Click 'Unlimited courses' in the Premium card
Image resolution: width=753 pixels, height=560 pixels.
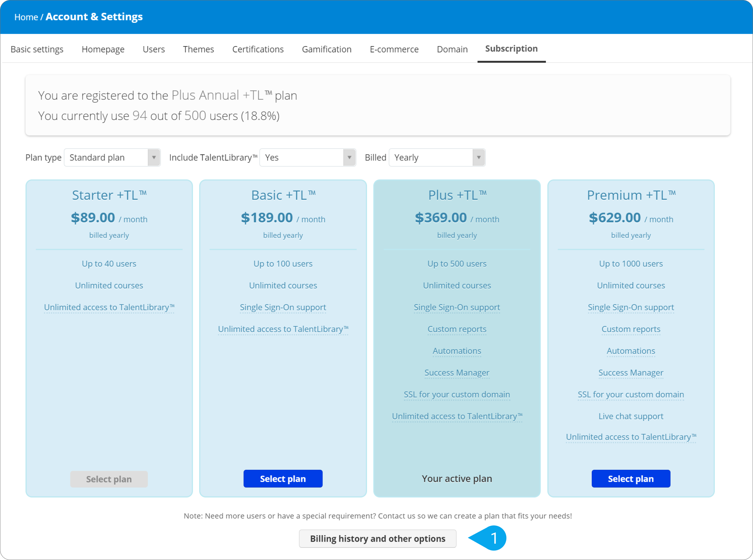click(x=631, y=285)
